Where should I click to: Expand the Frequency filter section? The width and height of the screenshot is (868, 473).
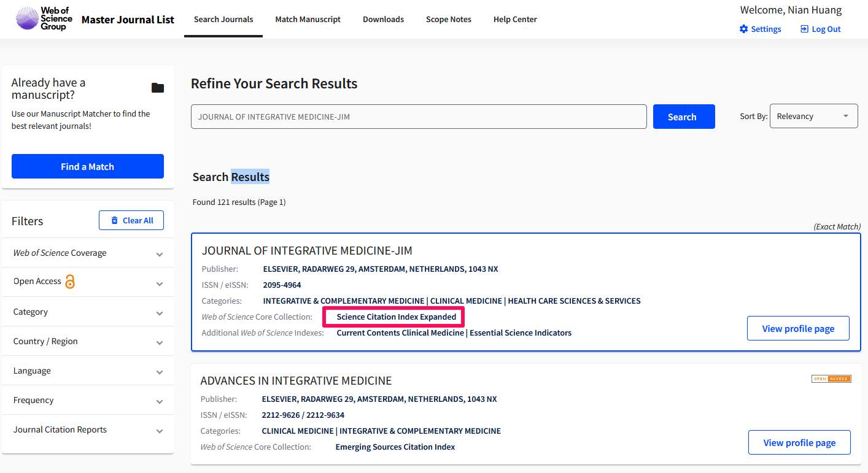[x=160, y=401]
